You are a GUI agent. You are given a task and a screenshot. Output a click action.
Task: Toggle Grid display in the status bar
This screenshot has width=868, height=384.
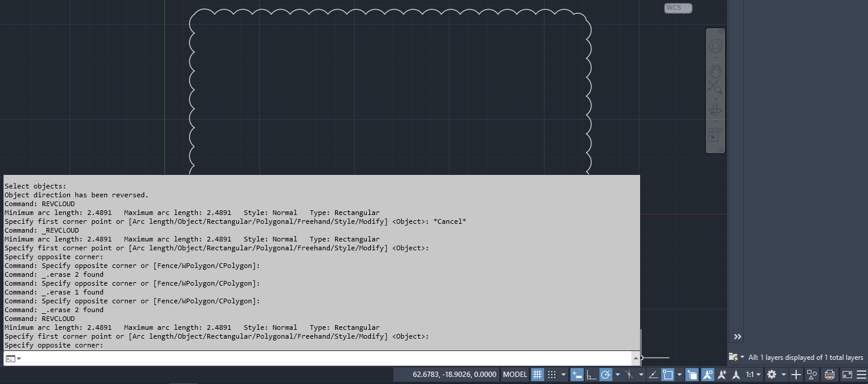pos(537,375)
